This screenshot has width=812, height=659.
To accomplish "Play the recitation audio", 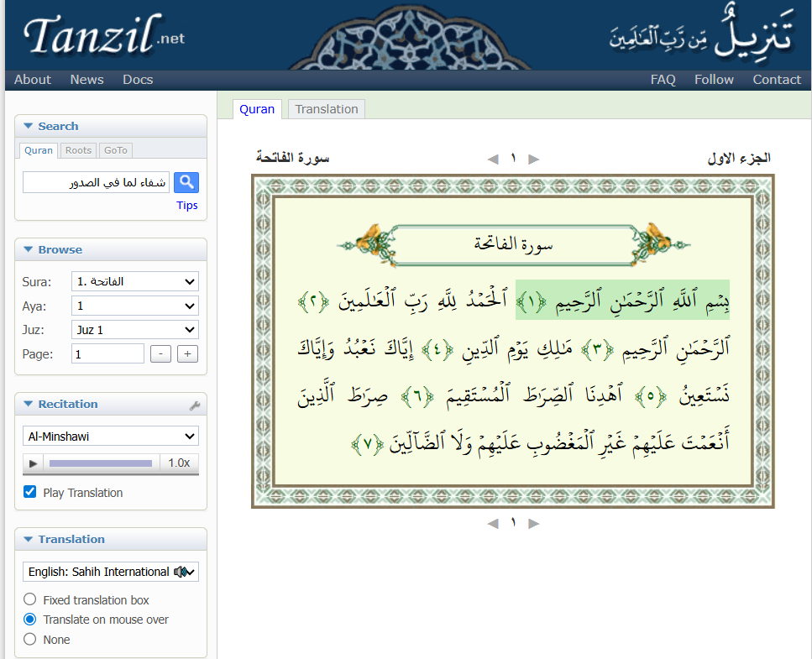I will coord(33,463).
